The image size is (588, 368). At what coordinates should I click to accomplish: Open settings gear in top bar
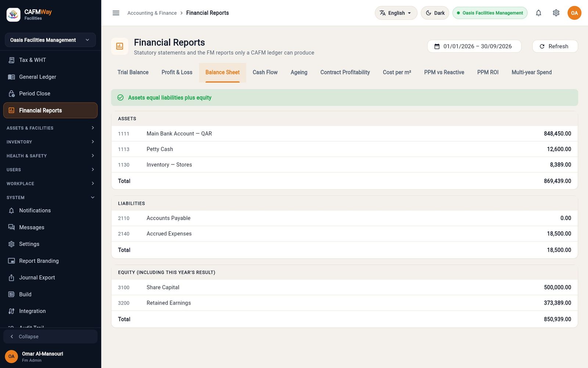point(556,13)
